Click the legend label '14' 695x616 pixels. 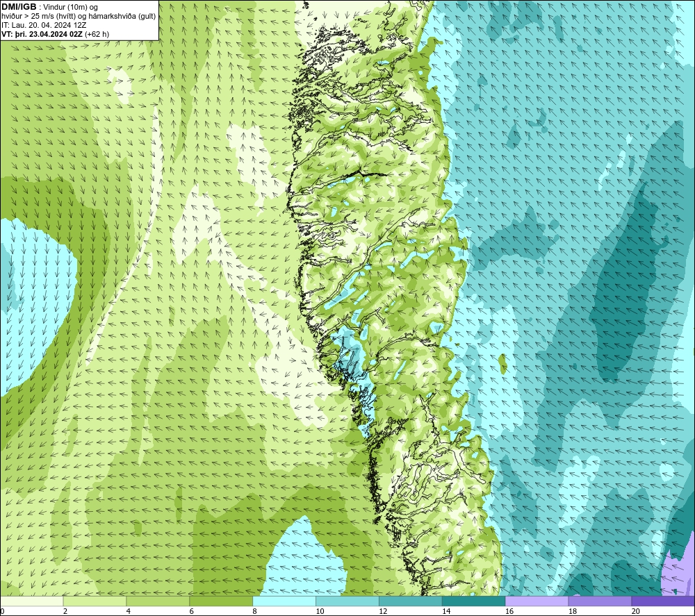pyautogui.click(x=446, y=611)
